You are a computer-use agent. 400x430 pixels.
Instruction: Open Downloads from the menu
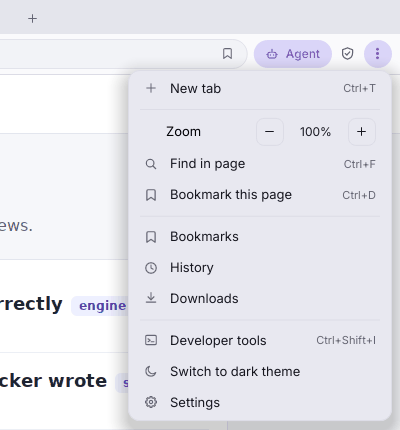[260, 299]
